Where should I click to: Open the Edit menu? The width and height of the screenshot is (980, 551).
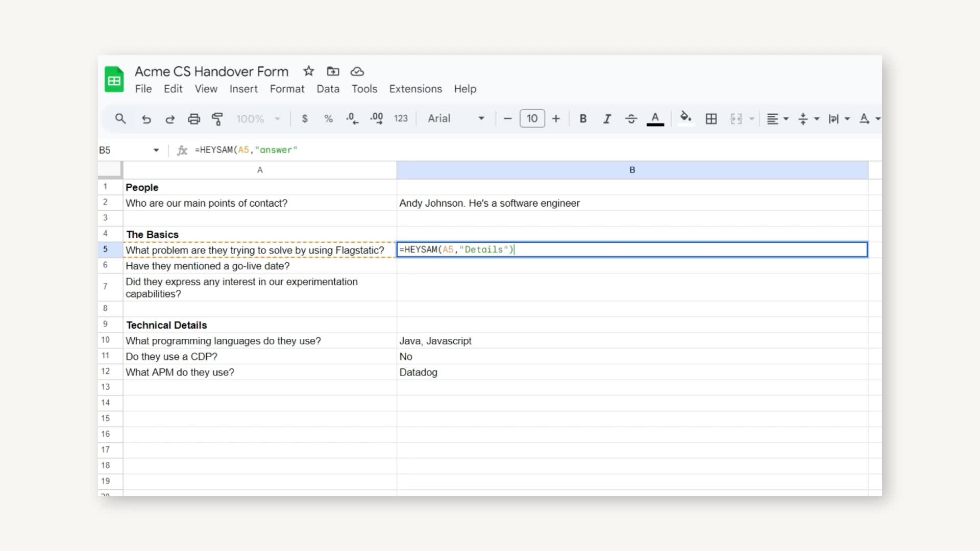click(173, 89)
